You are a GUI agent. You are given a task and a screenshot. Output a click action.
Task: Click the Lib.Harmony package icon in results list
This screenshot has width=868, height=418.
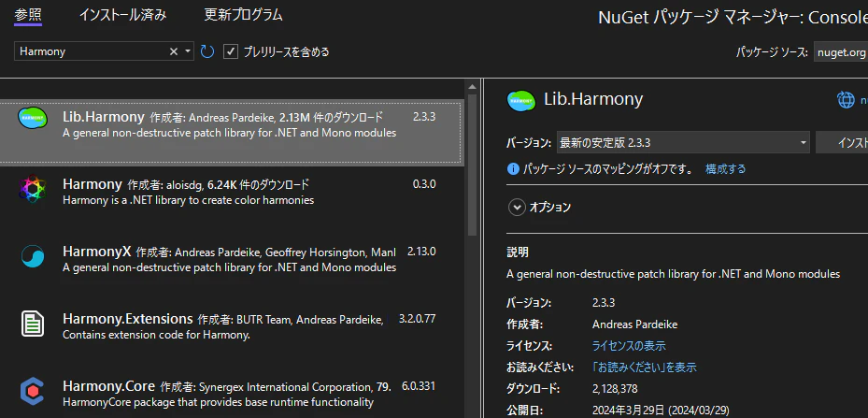click(x=33, y=118)
